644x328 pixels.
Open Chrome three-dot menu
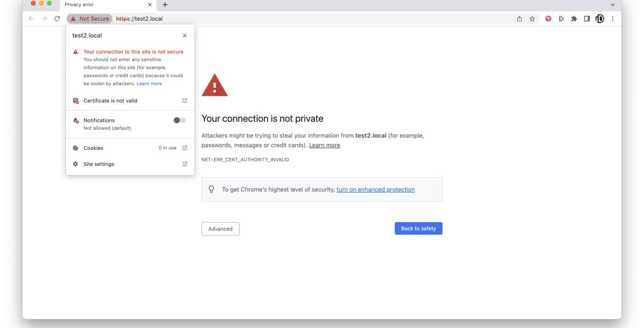click(613, 19)
